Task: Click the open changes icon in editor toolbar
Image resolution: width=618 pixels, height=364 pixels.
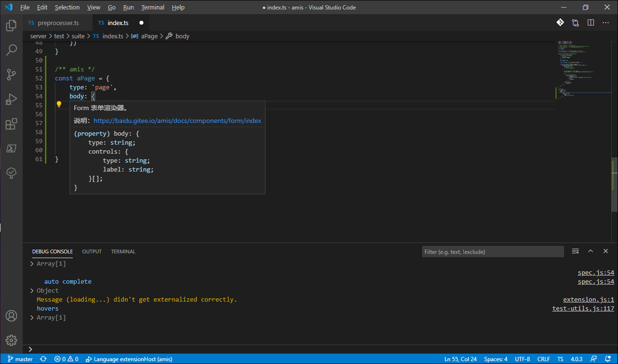Action: point(575,23)
